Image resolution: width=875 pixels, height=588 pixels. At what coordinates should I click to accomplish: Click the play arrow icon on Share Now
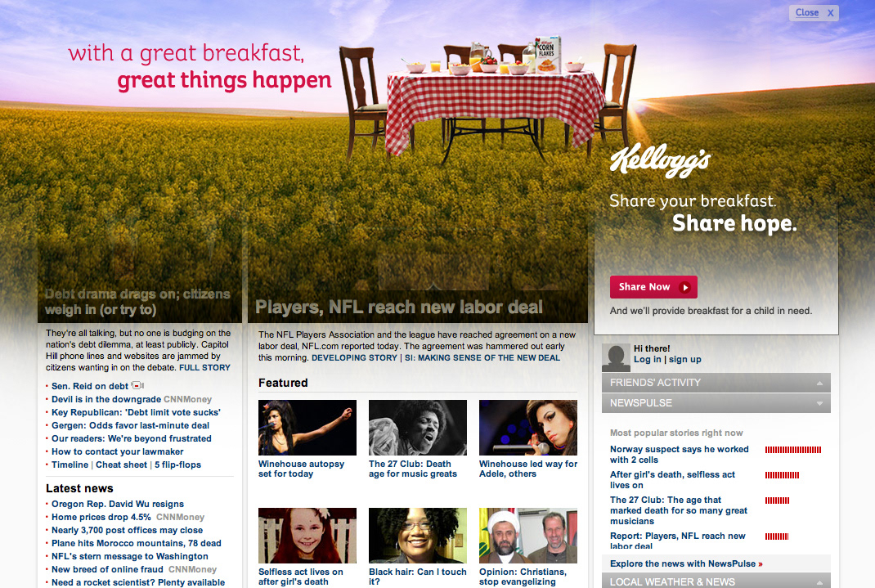coord(684,287)
